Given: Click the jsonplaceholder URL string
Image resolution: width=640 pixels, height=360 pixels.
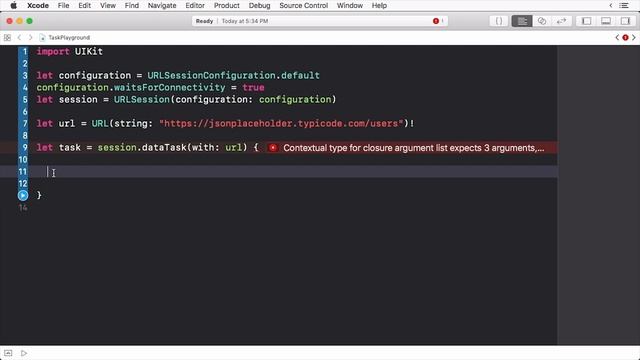Looking at the screenshot, I should point(281,123).
